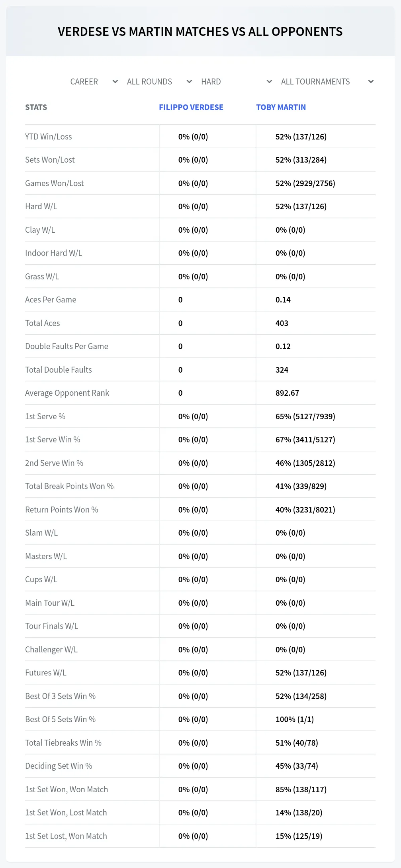Click the Average Opponent Rank value 892.67
This screenshot has width=401, height=868.
[287, 393]
